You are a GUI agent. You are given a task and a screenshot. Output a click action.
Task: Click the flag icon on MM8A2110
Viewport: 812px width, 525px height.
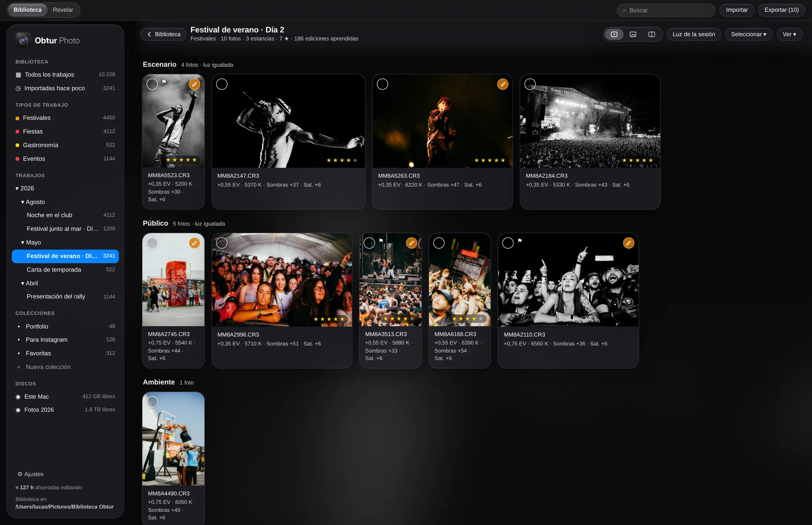pyautogui.click(x=520, y=241)
